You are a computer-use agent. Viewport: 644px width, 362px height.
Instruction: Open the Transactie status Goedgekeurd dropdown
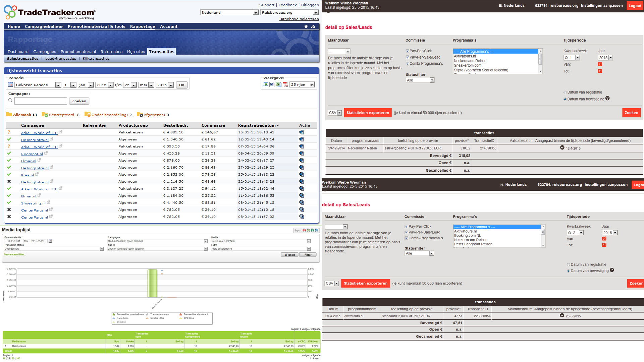point(54,249)
